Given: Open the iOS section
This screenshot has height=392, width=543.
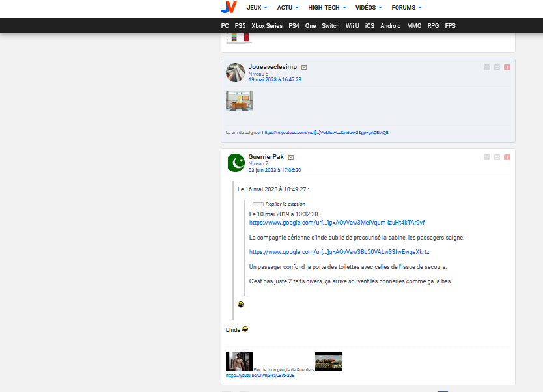Looking at the screenshot, I should 370,26.
